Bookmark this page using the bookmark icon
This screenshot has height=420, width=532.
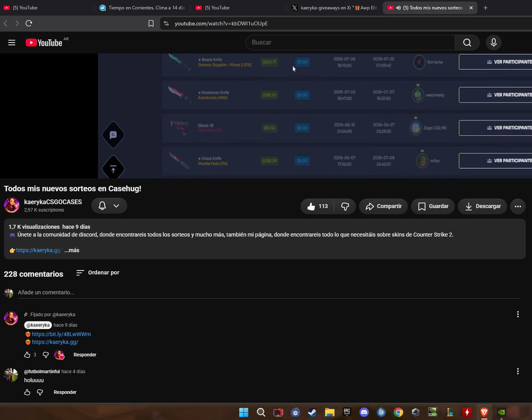tap(151, 24)
